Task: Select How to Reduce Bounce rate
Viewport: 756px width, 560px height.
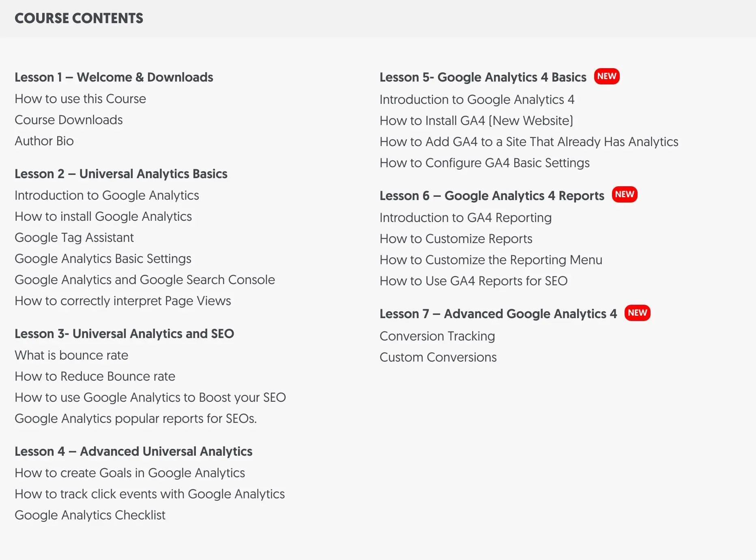Action: pyautogui.click(x=95, y=376)
